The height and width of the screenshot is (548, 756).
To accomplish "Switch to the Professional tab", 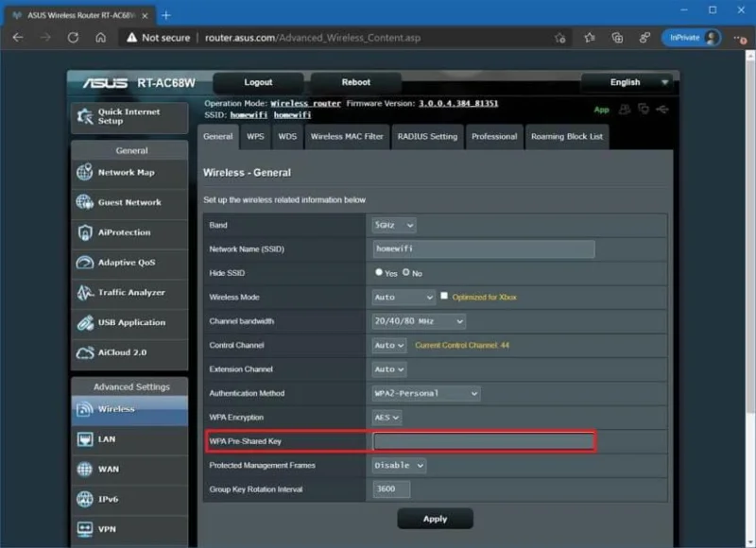I will tap(494, 137).
